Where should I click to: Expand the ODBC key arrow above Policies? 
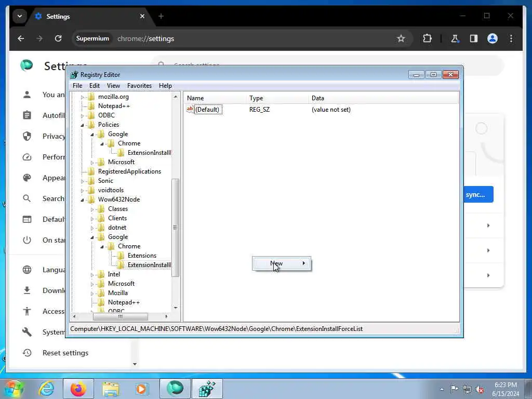coord(82,116)
